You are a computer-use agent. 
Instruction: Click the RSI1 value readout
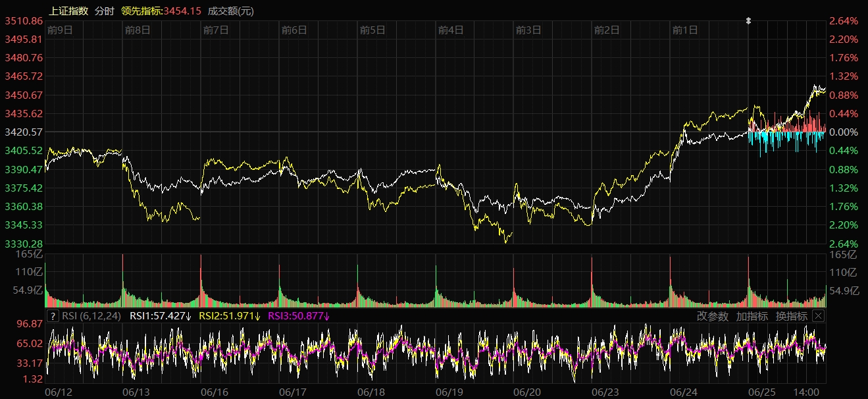(161, 316)
